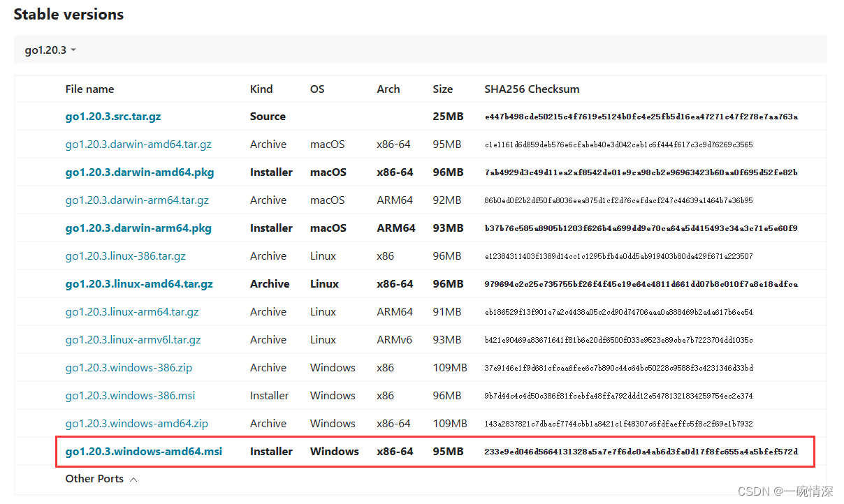Download go1.20.3.darwin-amd64.tar.gz archive
Viewport: 844px width, 504px height.
pyautogui.click(x=138, y=144)
